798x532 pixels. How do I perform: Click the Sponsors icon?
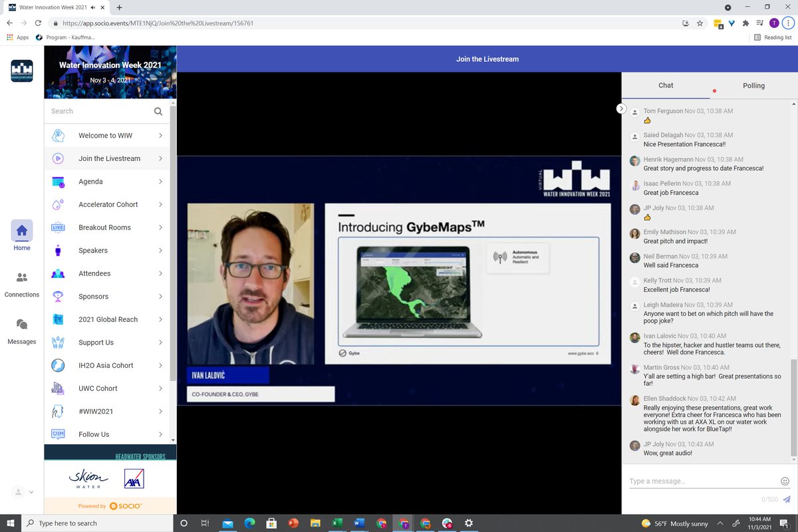58,297
